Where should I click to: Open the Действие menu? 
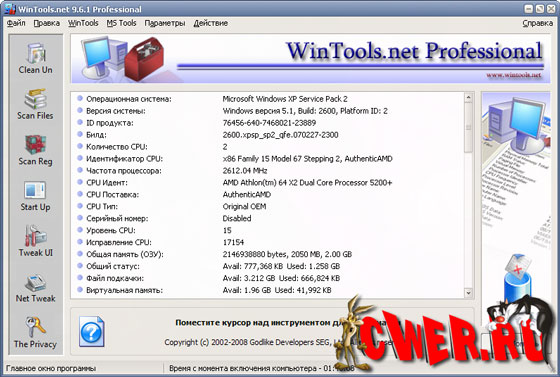tap(210, 23)
